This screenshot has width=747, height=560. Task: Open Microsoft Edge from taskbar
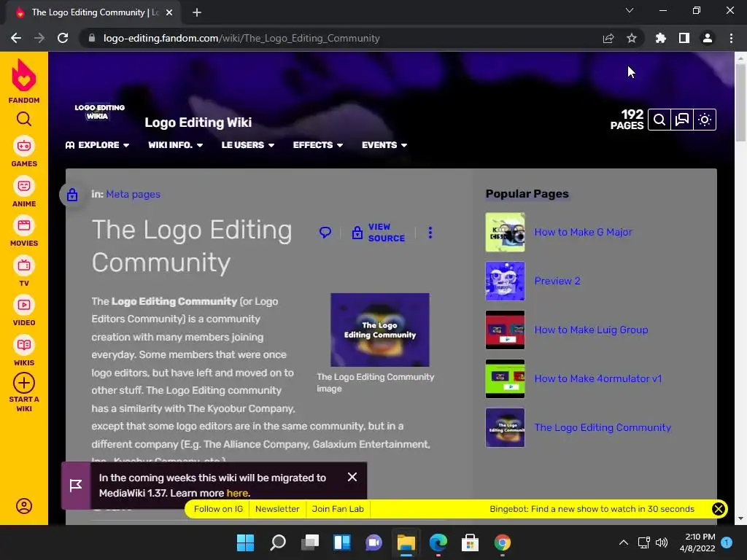tap(438, 542)
